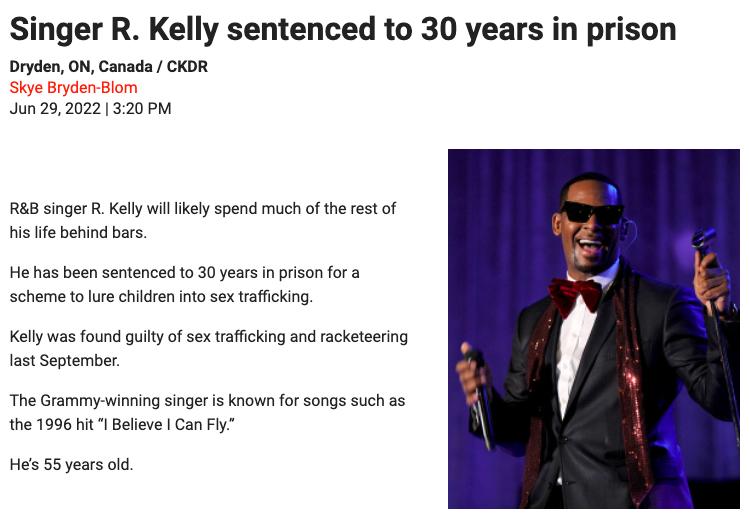Click the words "last September" in the article
Image resolution: width=749 pixels, height=518 pixels.
[64, 360]
